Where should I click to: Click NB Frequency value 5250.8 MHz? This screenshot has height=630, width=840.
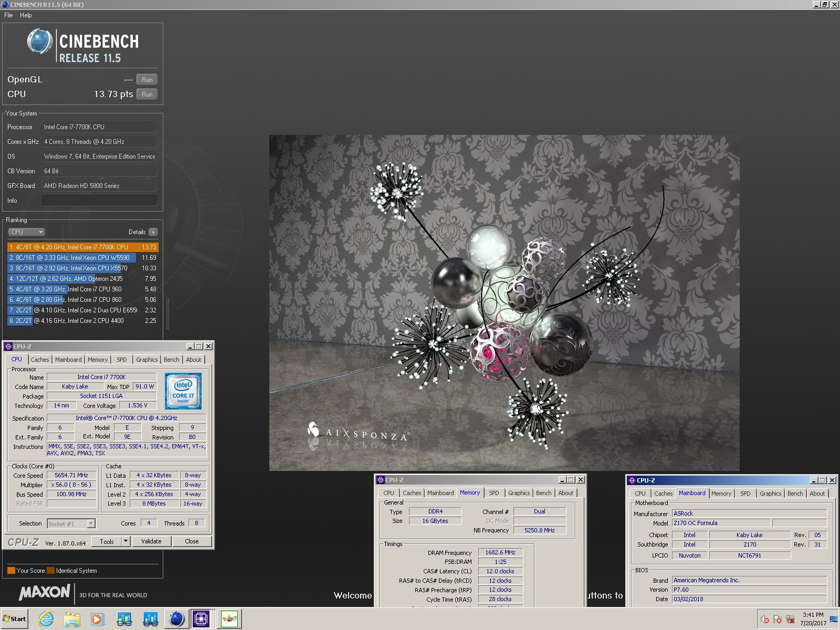[539, 530]
